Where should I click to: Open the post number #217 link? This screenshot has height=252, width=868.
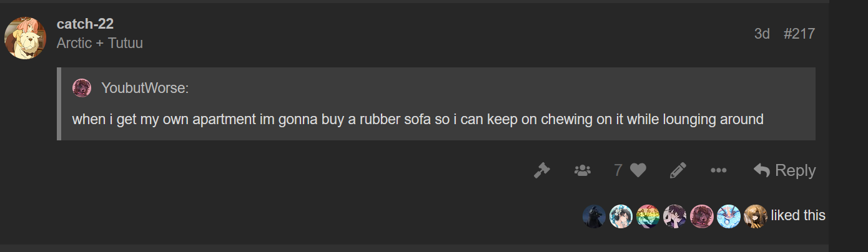tap(799, 34)
